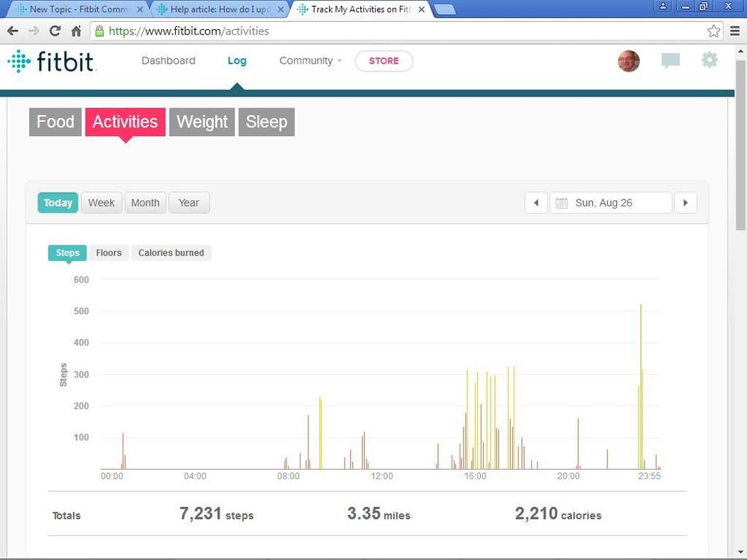Reload the page with refresh icon
747x560 pixels.
click(x=55, y=31)
